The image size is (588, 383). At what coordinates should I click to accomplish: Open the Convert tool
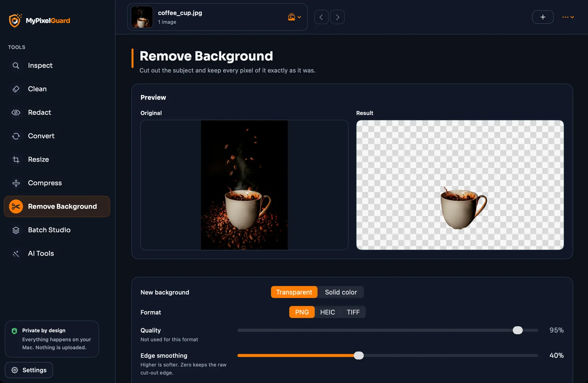[57, 136]
